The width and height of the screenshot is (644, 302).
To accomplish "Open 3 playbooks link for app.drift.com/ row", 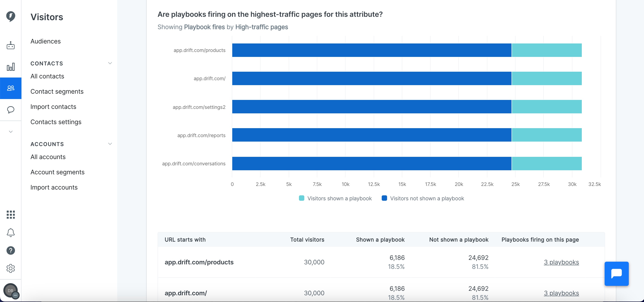I will [x=561, y=293].
